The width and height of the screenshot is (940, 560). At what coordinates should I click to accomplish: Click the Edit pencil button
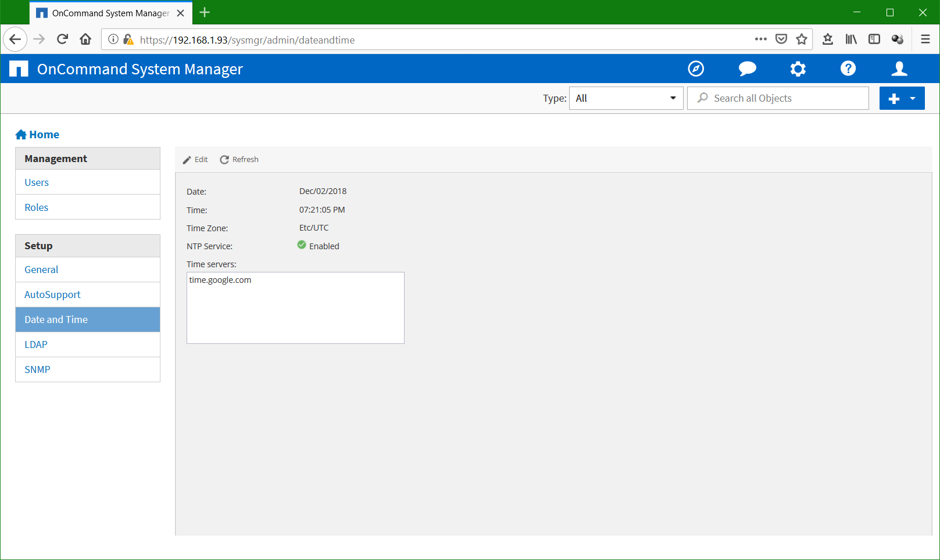pos(195,159)
